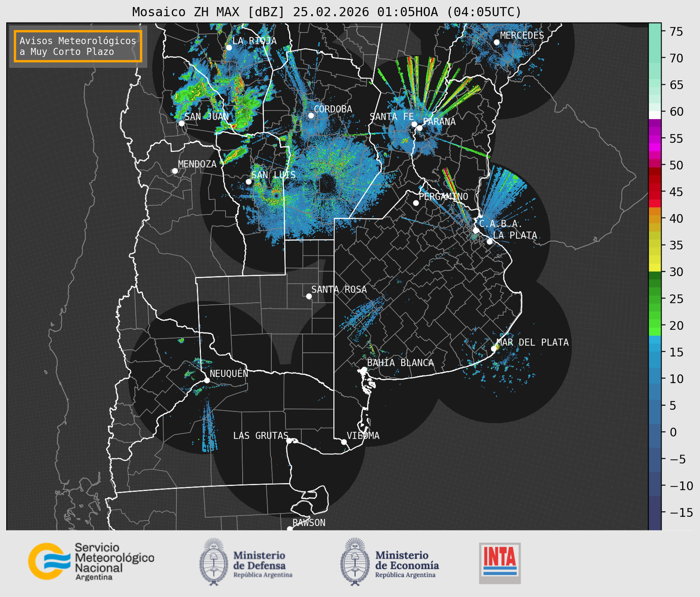Click the INTA logo

[500, 563]
